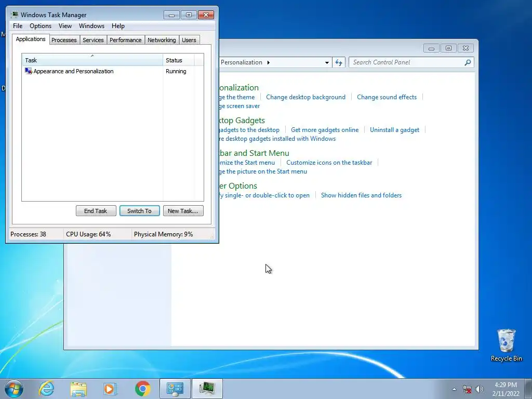532x399 pixels.
Task: Switch to the Processes tab
Action: (x=64, y=40)
